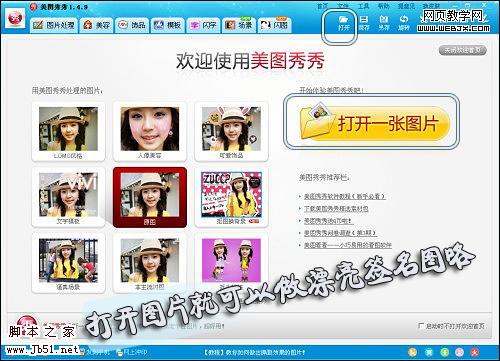Select the highlighted 原图 original thumbnail

click(150, 197)
